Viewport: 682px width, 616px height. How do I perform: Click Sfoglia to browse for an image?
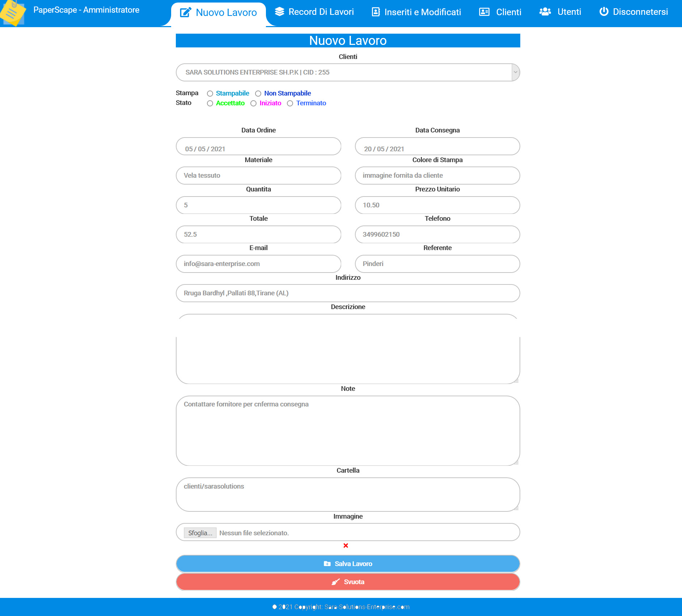[200, 533]
